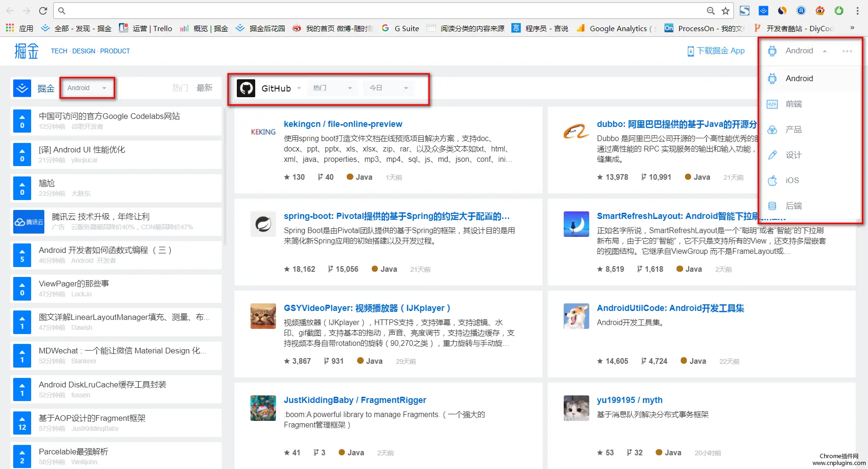Open the Trello bookmark icon in bookmarks bar
This screenshot has height=469, width=868.
pyautogui.click(x=124, y=28)
